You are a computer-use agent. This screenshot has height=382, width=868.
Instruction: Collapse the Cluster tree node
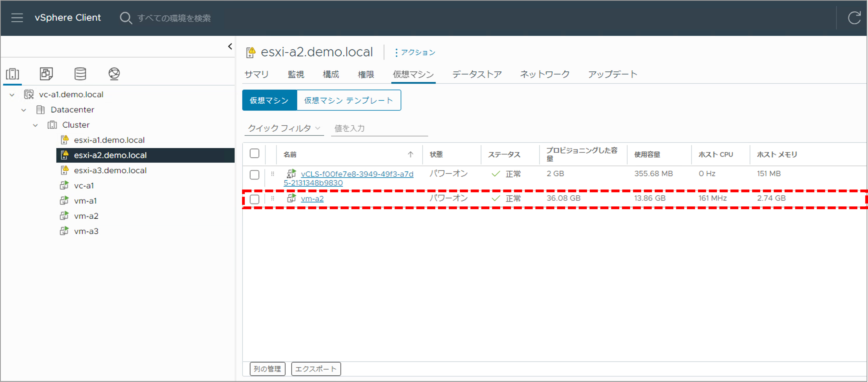tap(35, 125)
